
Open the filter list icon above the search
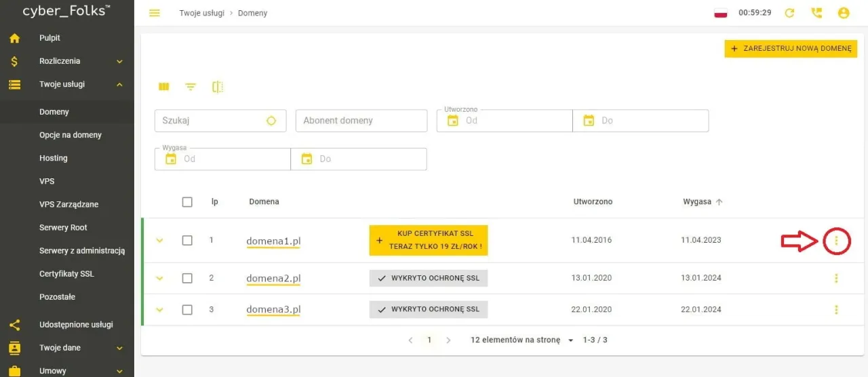click(x=191, y=87)
